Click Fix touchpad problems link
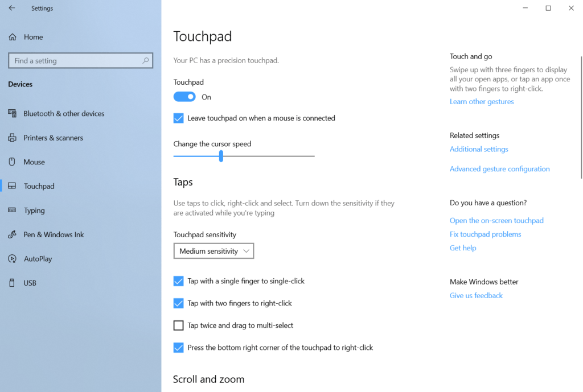This screenshot has height=392, width=583. pyautogui.click(x=485, y=234)
